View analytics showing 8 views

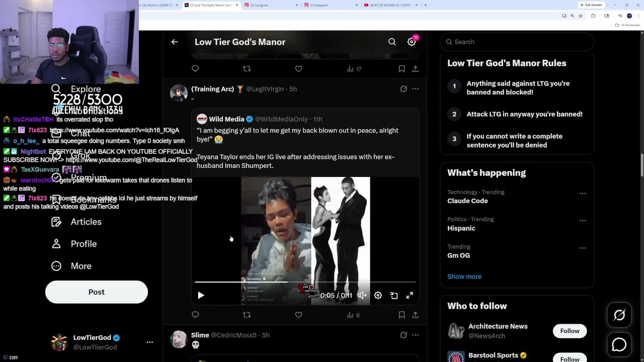(x=353, y=315)
